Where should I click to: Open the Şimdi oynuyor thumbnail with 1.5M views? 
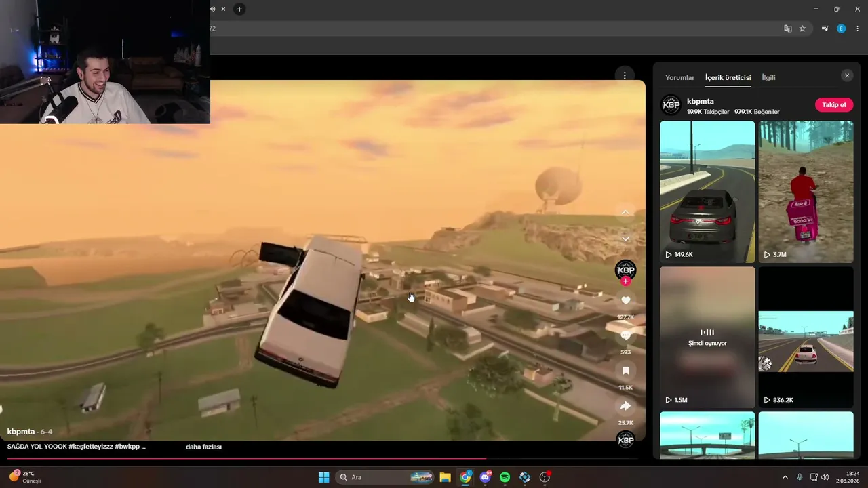(707, 337)
